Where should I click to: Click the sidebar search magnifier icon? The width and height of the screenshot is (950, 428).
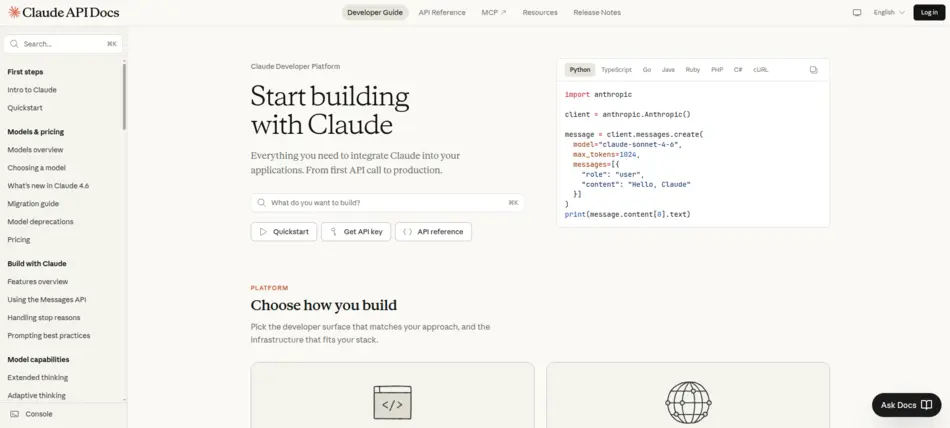15,44
